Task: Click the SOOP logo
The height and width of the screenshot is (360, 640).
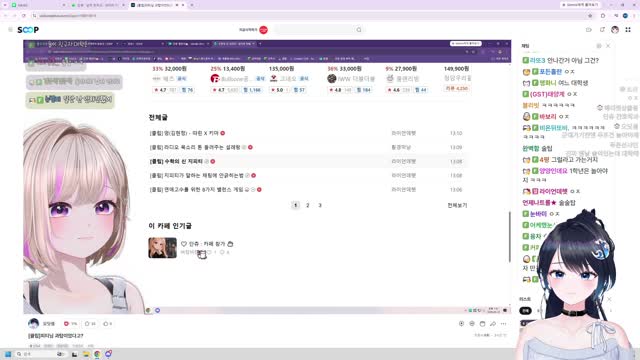Action: pyautogui.click(x=28, y=30)
